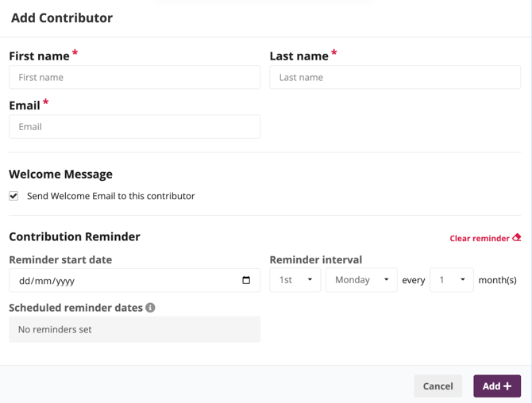This screenshot has height=403, width=532.
Task: Click the dd/mm/yyyy reminder start date field
Action: (x=119, y=280)
